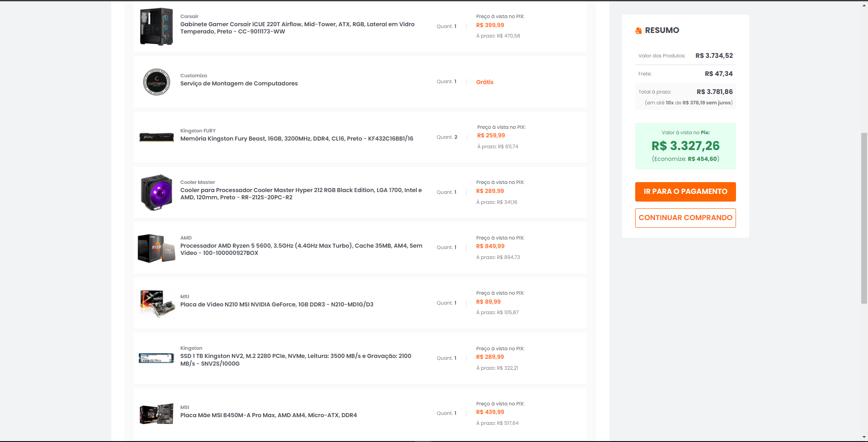The image size is (868, 442).
Task: Open the MSI N210 video card thumbnail
Action: coord(157,303)
